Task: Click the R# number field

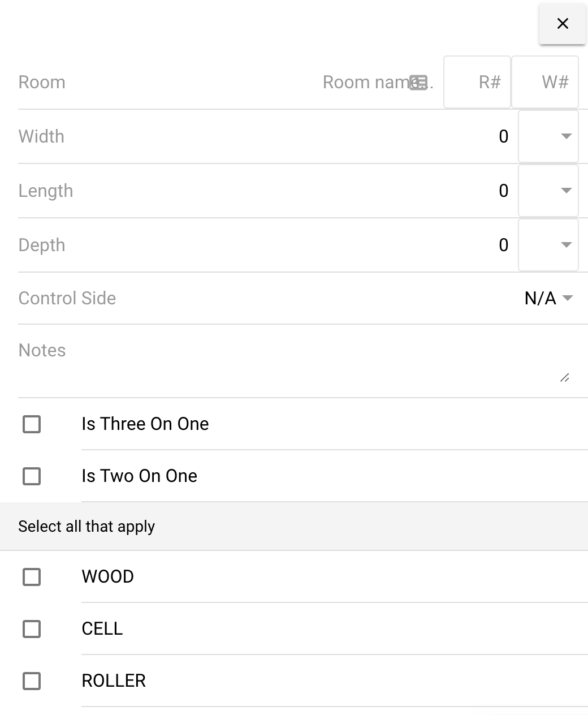Action: [x=478, y=82]
